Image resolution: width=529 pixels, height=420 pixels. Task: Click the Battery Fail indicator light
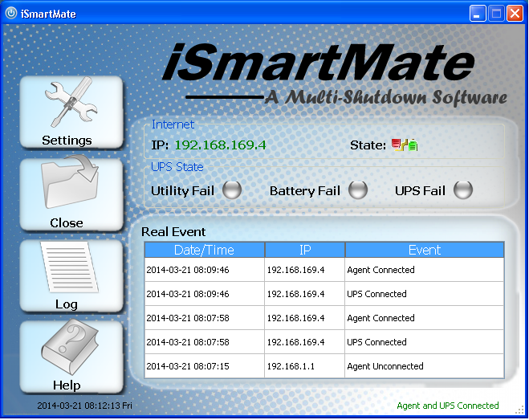pyautogui.click(x=358, y=190)
